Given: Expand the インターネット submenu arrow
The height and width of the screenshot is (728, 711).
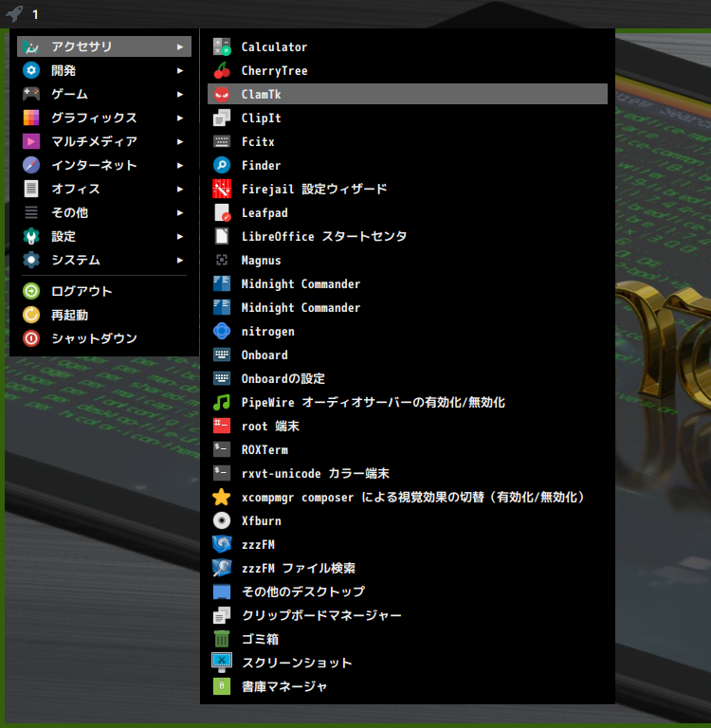Looking at the screenshot, I should pyautogui.click(x=180, y=165).
